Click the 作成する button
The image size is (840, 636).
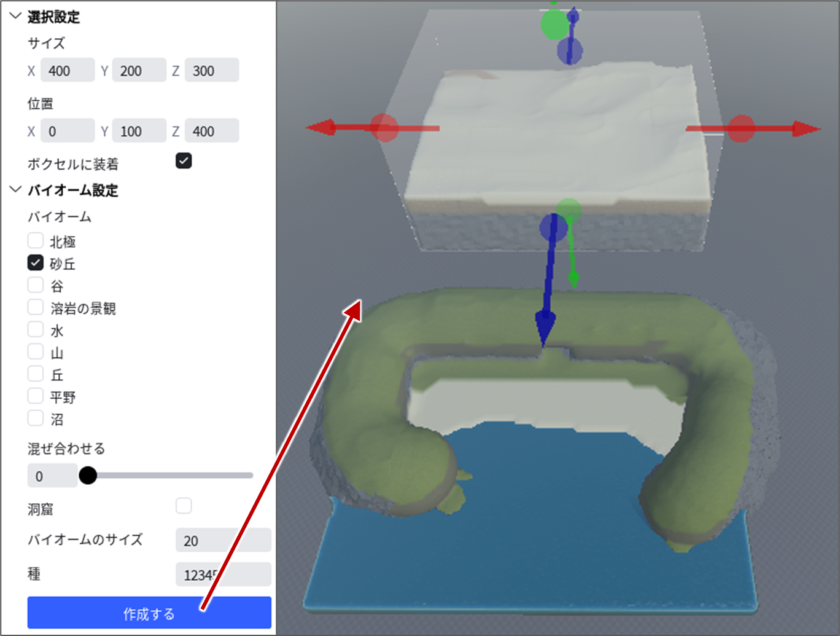pos(149,613)
